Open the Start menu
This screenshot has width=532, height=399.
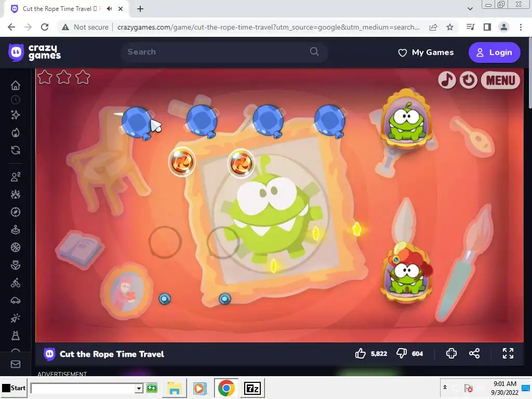click(14, 388)
